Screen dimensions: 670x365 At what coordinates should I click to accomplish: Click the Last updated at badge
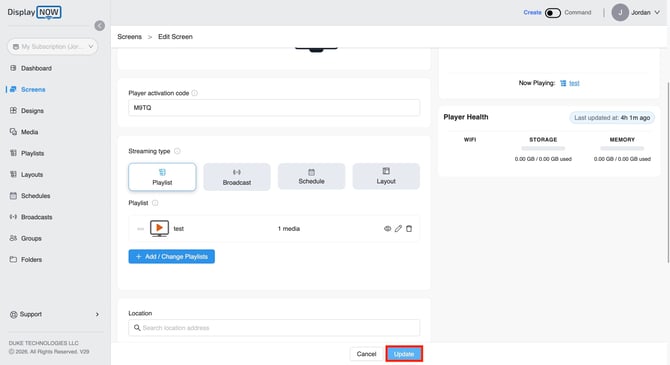612,118
